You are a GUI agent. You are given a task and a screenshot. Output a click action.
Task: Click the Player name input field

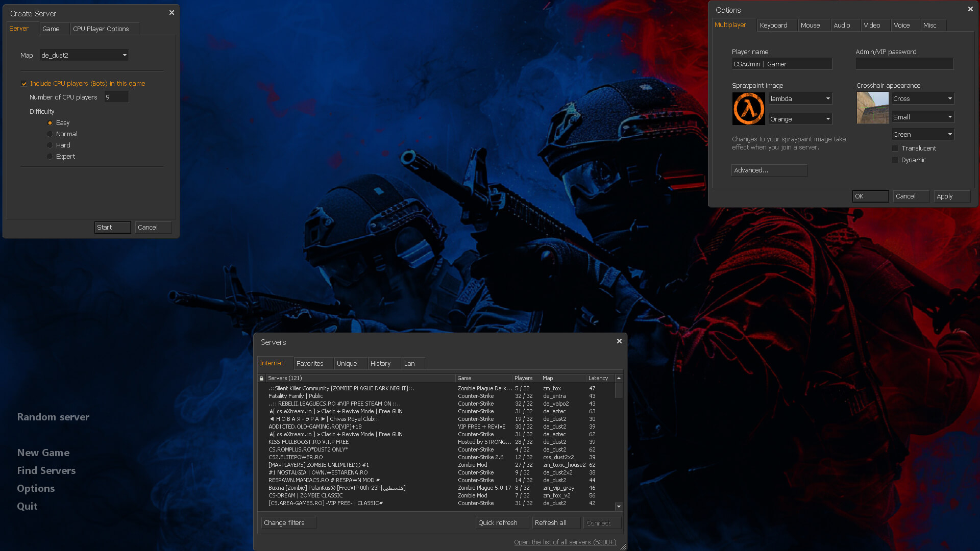(781, 64)
